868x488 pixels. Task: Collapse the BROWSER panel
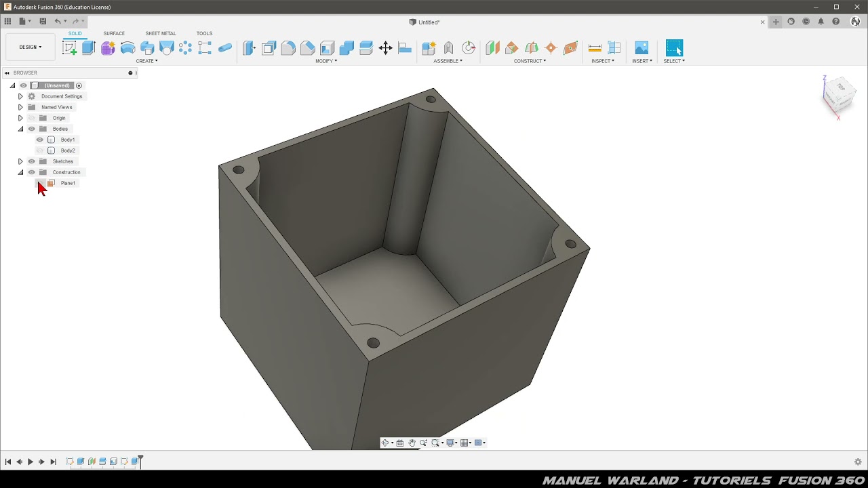7,73
